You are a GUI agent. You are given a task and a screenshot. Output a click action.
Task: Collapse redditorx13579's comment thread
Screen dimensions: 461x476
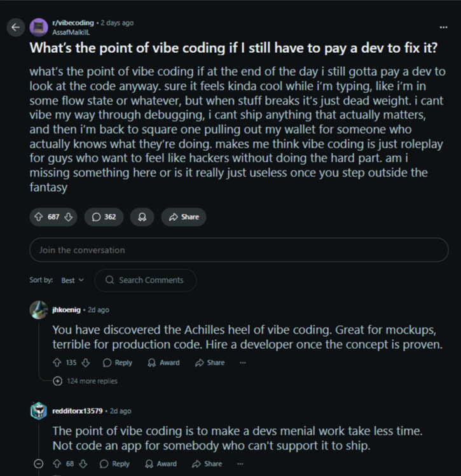pos(38,464)
